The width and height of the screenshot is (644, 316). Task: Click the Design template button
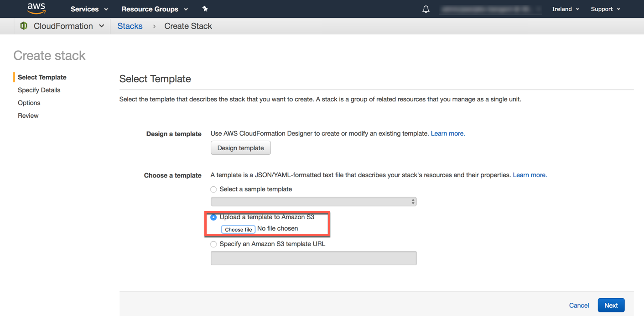pyautogui.click(x=240, y=148)
